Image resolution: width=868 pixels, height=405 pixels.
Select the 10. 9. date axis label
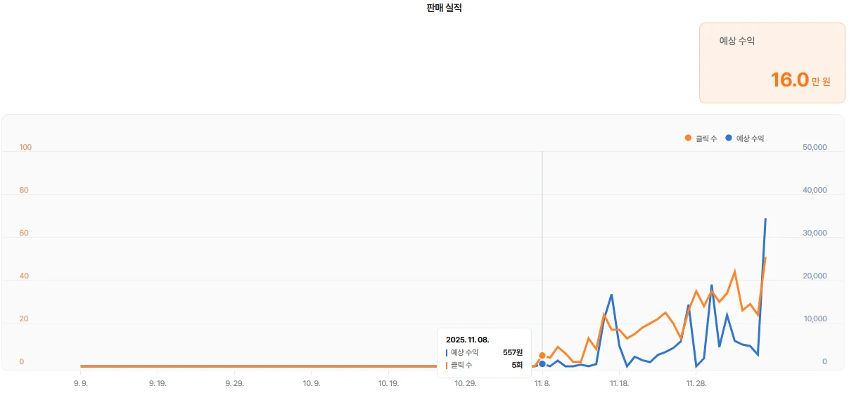click(312, 384)
